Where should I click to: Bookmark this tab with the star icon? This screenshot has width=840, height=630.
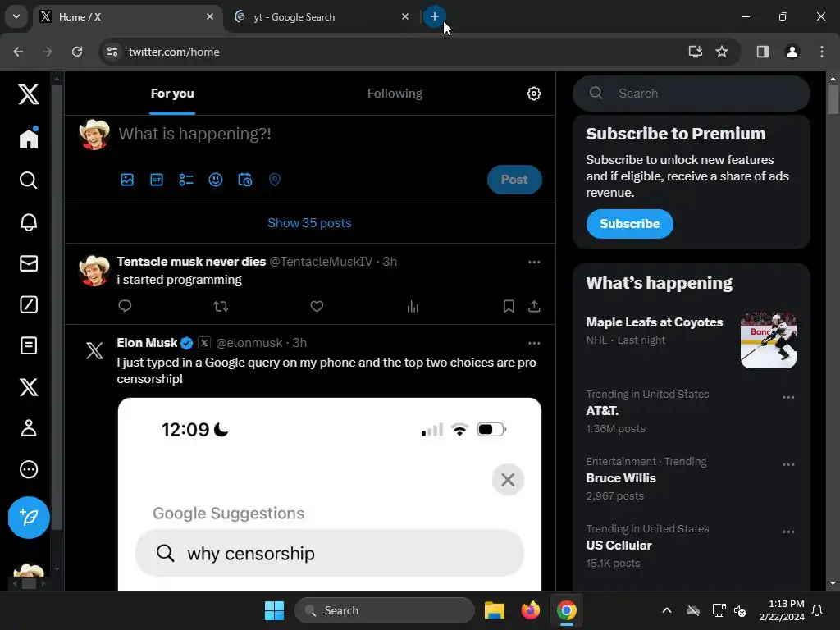722,52
